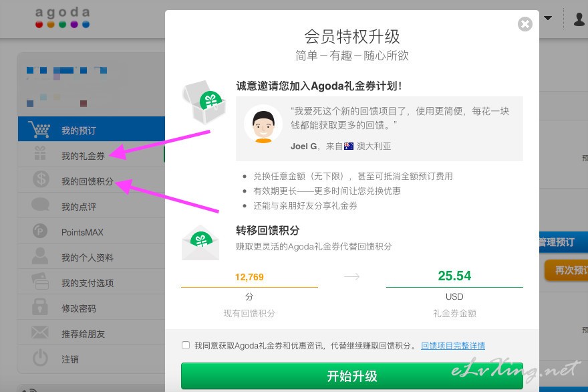Click the agoda logo

pos(62,17)
